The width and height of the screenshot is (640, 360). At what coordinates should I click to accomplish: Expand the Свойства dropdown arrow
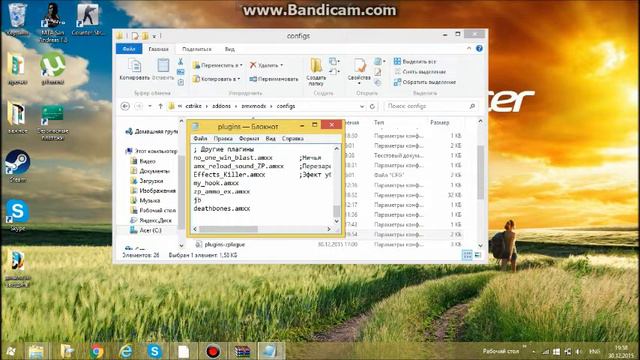click(359, 84)
